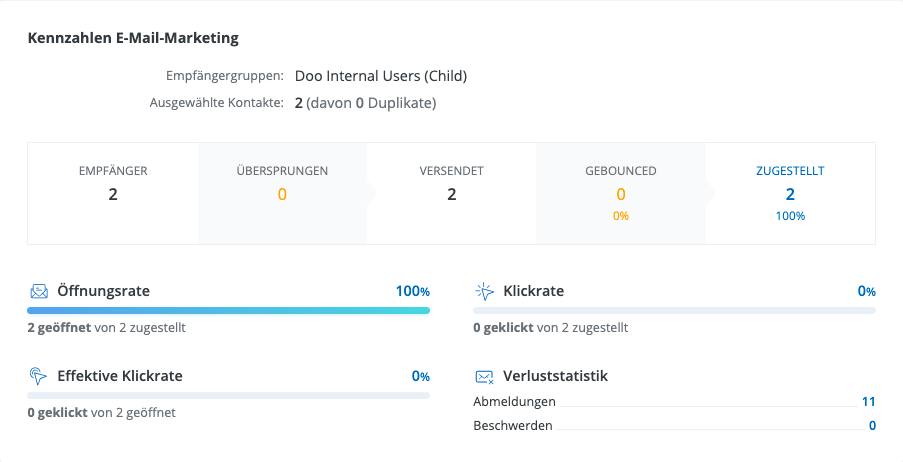Click the Doo Internal Users (Child) group
This screenshot has height=462, width=903.
click(380, 76)
